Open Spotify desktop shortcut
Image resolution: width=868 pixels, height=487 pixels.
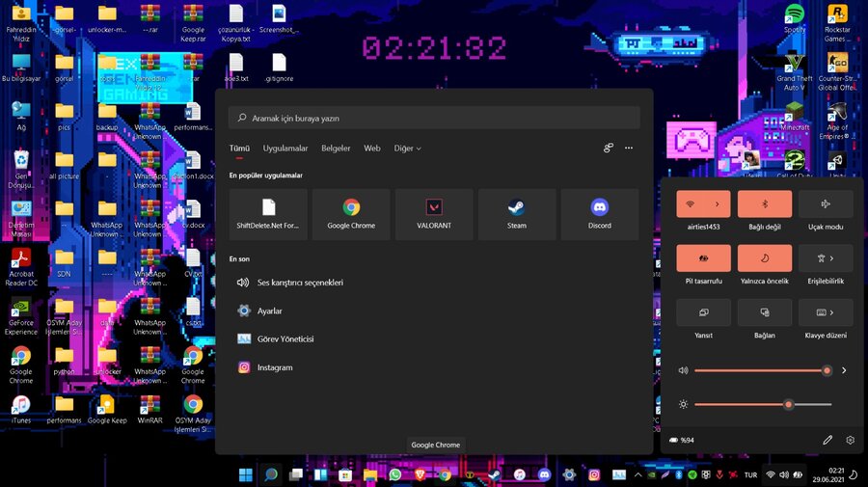[x=794, y=15]
